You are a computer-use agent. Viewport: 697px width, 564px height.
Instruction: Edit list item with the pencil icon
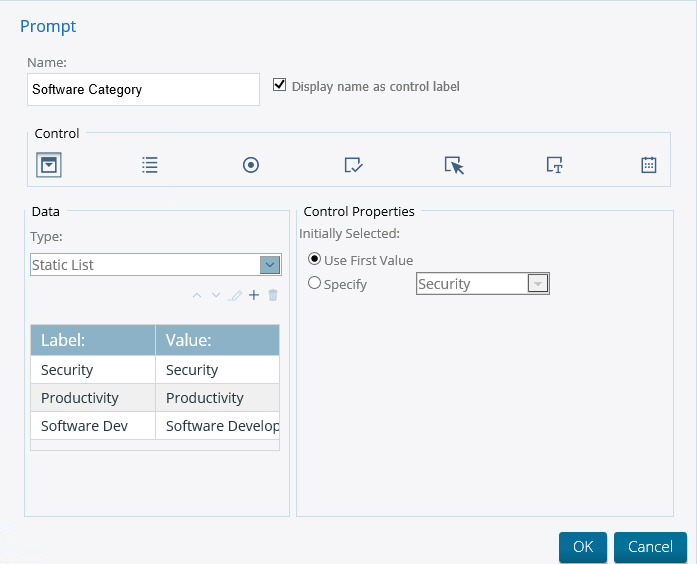(235, 295)
